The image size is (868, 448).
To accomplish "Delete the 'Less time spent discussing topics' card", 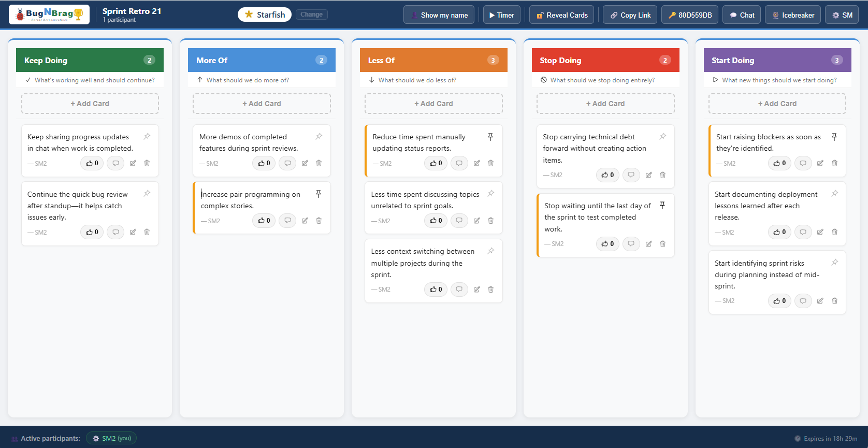I will tap(491, 221).
